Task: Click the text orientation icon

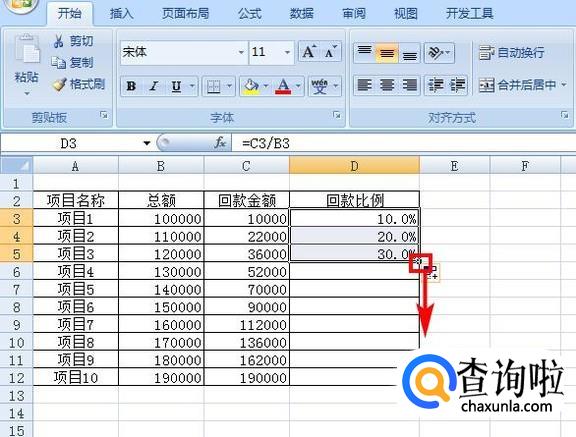Action: [x=436, y=53]
